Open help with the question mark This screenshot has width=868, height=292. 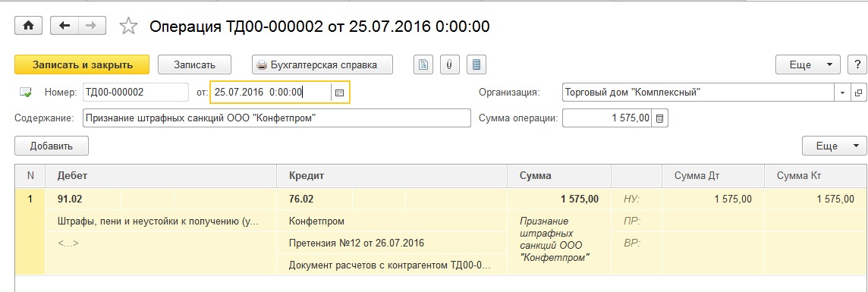857,64
